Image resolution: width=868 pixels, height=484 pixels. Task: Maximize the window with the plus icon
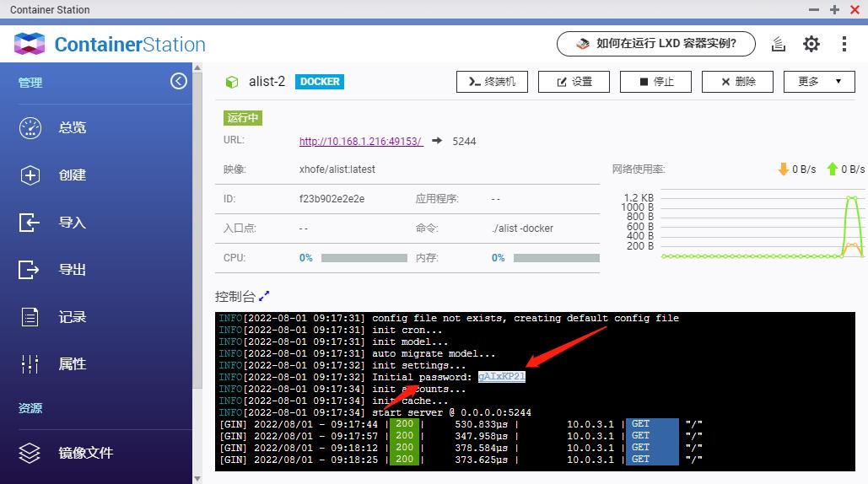(x=835, y=10)
